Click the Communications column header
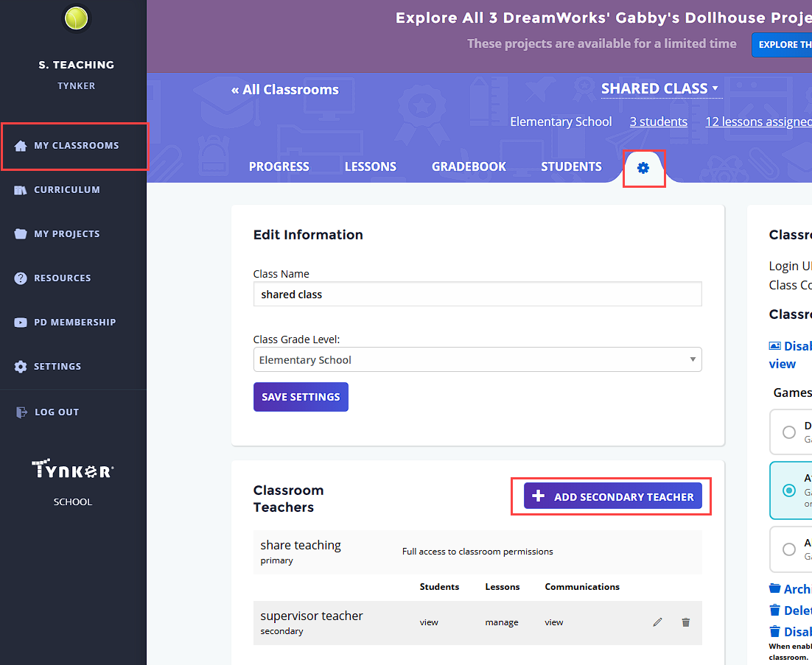This screenshot has width=812, height=665. 582,587
